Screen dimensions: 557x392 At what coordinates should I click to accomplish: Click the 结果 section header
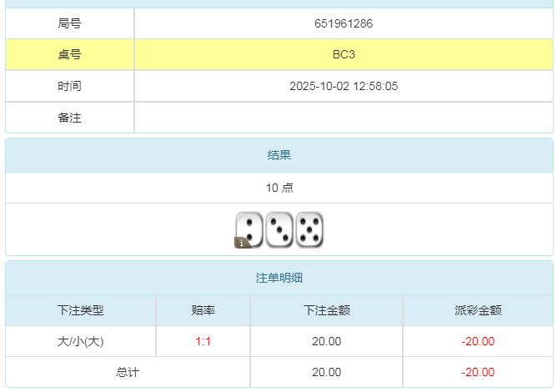(x=279, y=155)
